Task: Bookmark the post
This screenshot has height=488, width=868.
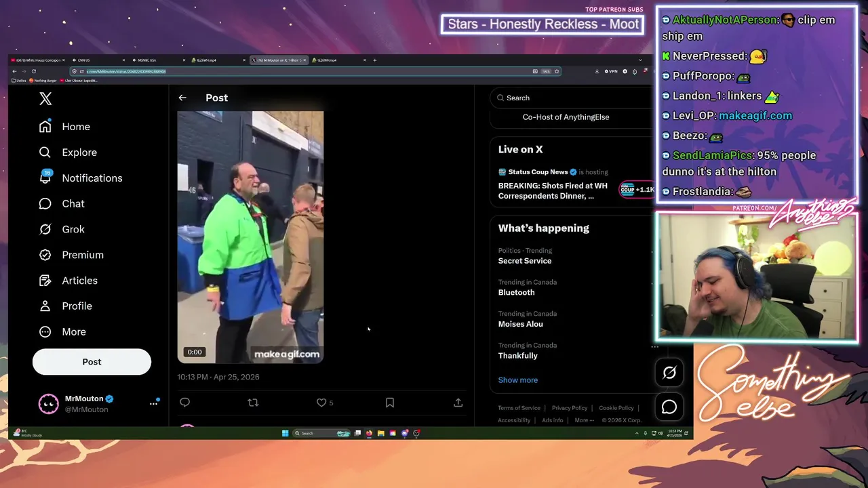Action: (390, 403)
